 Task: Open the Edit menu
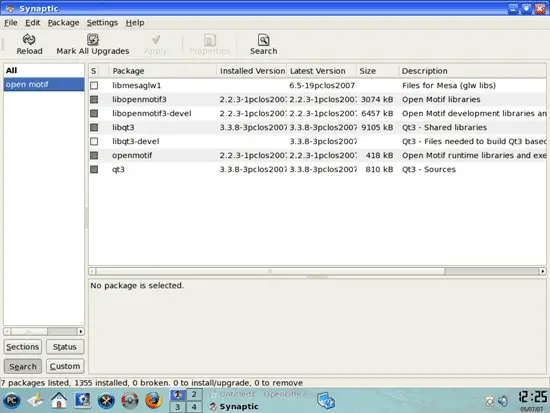click(33, 23)
